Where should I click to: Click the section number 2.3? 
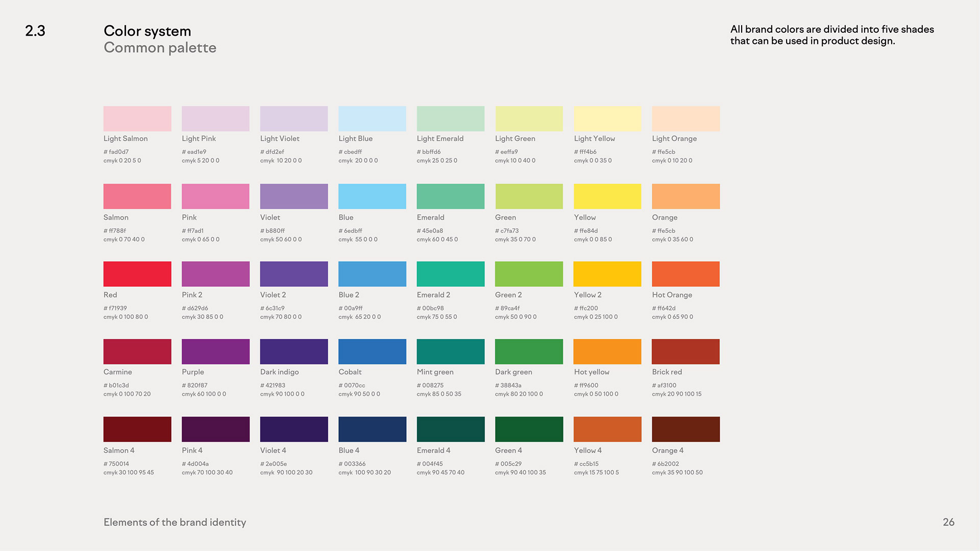point(35,31)
